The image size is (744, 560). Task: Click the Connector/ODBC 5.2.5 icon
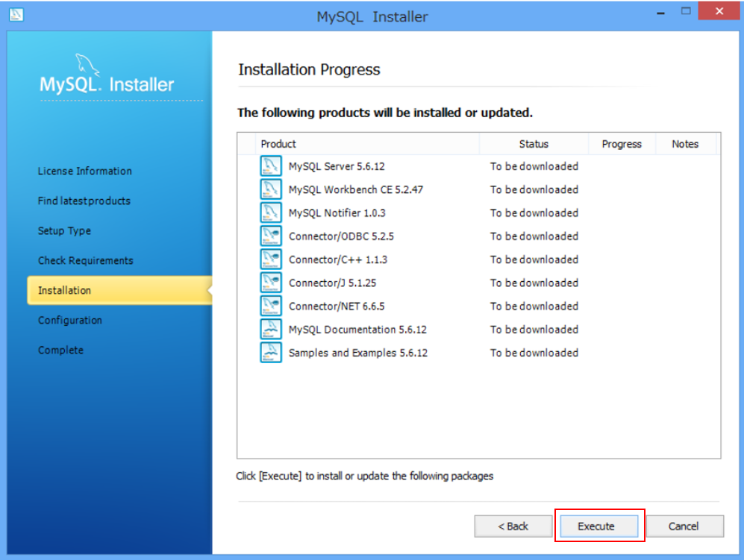click(270, 236)
